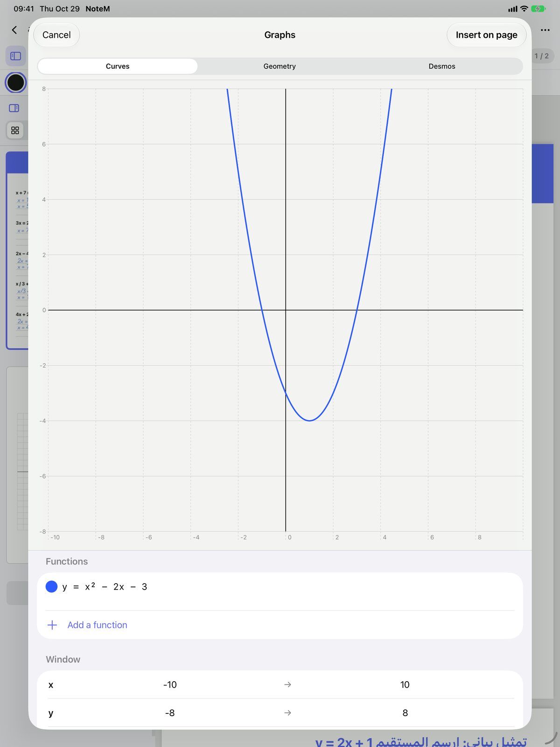The image size is (560, 747).
Task: Tap the parabola curve on the graph
Action: (x=310, y=420)
